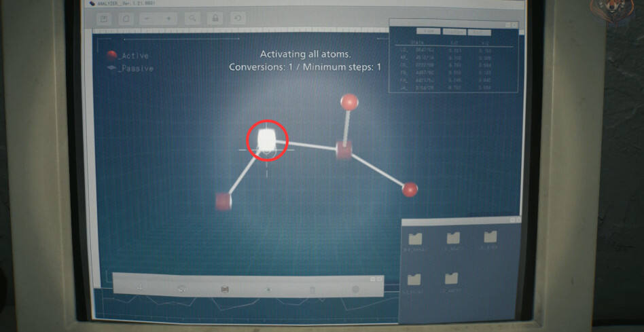
Task: Select the red circle atom at right end
Action: (x=410, y=189)
